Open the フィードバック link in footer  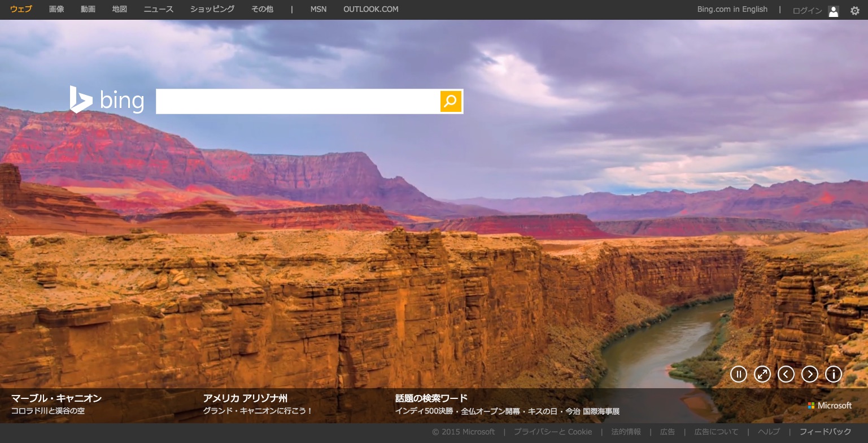pyautogui.click(x=825, y=432)
